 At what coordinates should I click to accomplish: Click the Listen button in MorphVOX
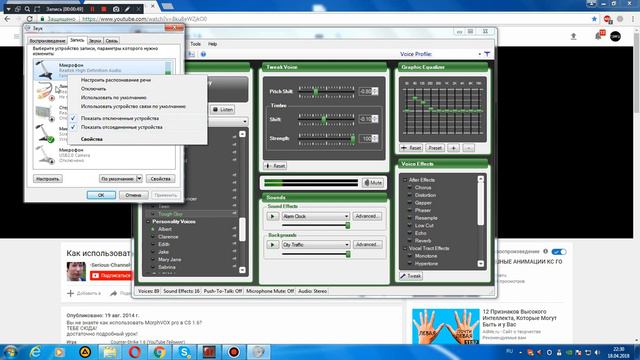223,109
